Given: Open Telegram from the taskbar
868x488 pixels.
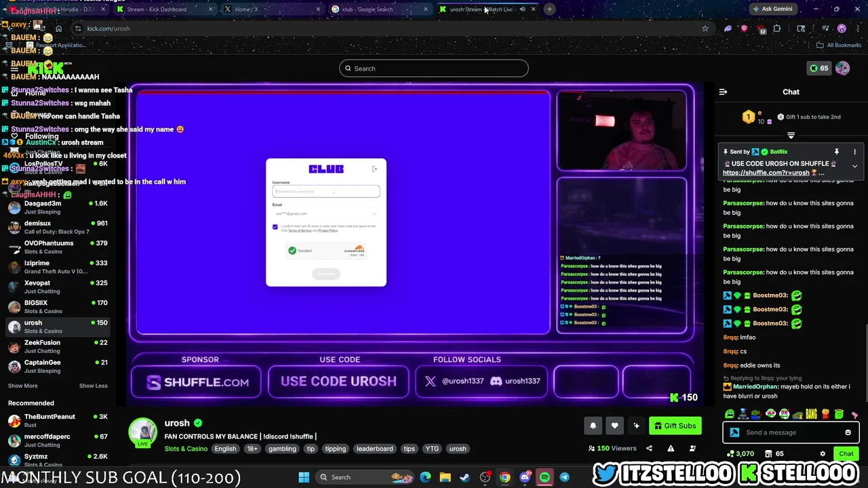Looking at the screenshot, I should pos(564,477).
